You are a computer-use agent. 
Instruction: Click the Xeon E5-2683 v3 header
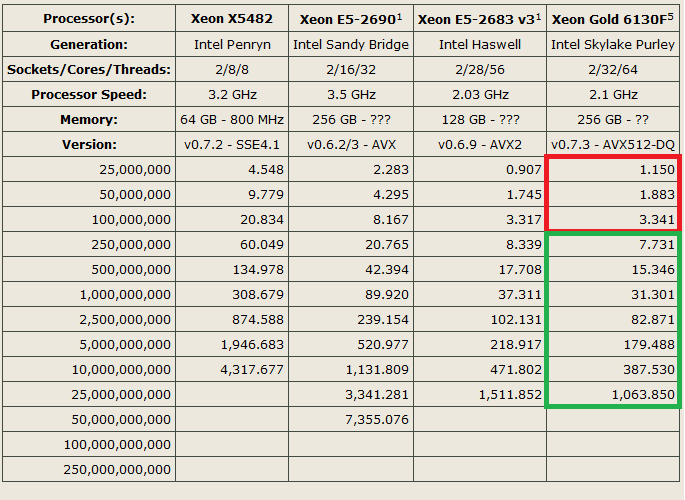475,19
